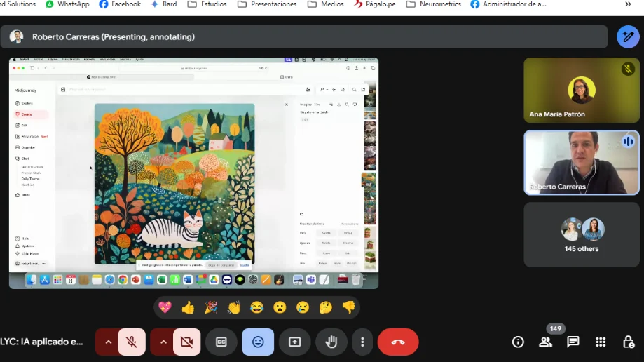This screenshot has height=362, width=644.
Task: Send the surprised face reaction
Action: (280, 307)
